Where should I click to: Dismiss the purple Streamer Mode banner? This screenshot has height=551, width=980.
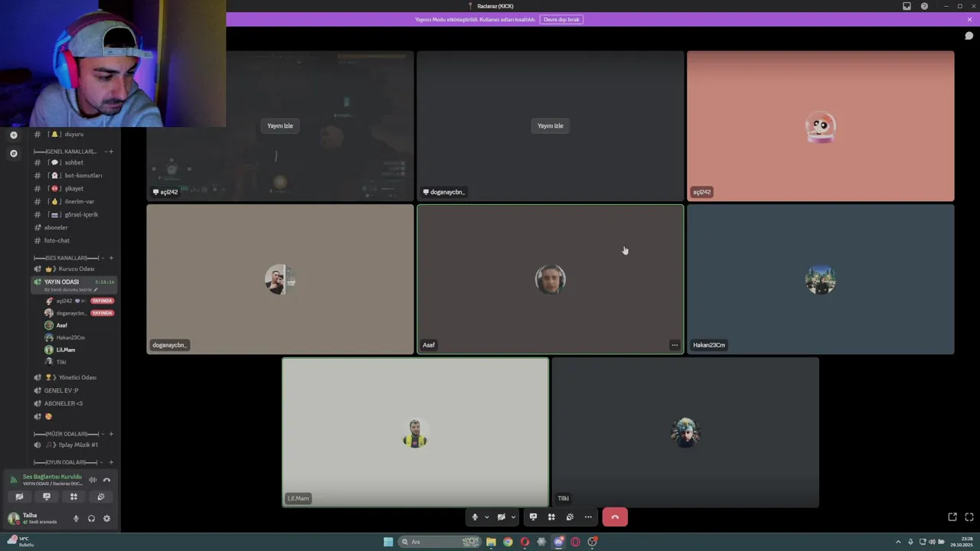969,19
